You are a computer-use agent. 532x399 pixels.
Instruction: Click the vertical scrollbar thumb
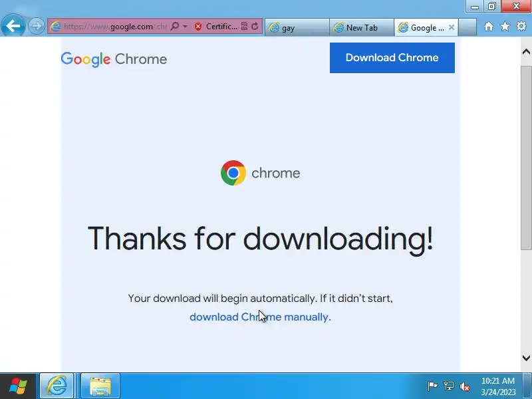pyautogui.click(x=526, y=158)
